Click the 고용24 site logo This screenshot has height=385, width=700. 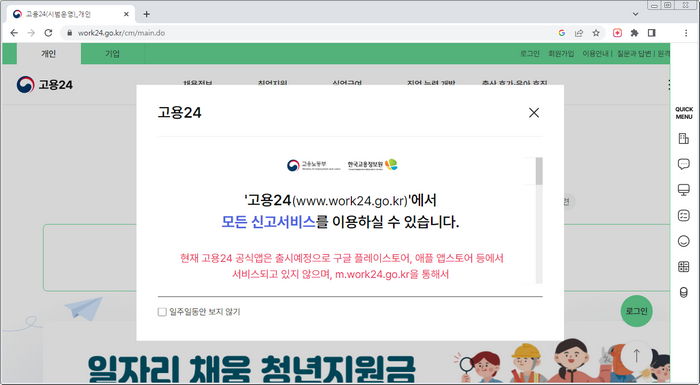(x=45, y=84)
